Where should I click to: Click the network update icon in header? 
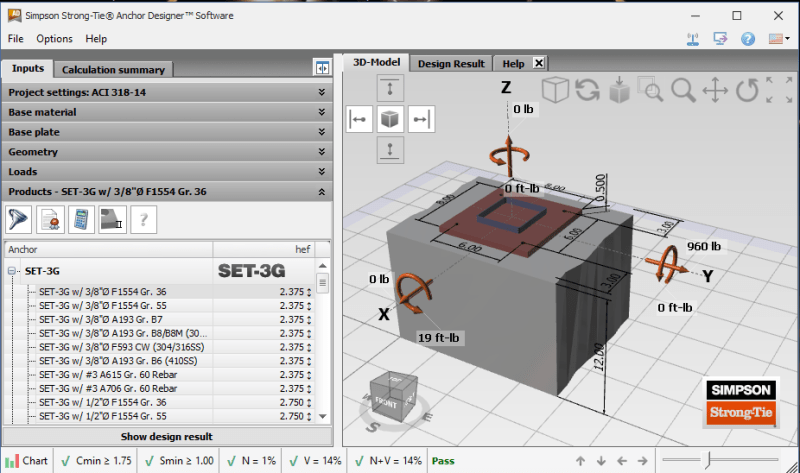coord(693,39)
